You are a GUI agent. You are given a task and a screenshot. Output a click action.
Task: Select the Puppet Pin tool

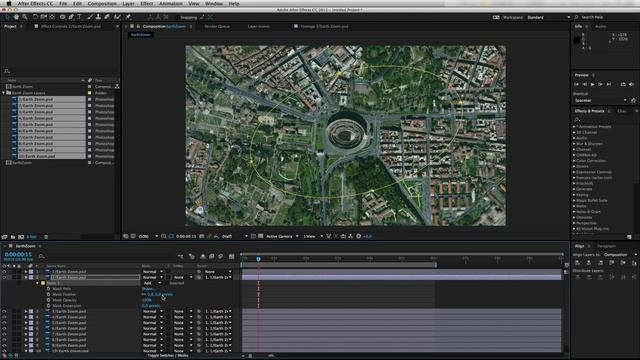128,17
